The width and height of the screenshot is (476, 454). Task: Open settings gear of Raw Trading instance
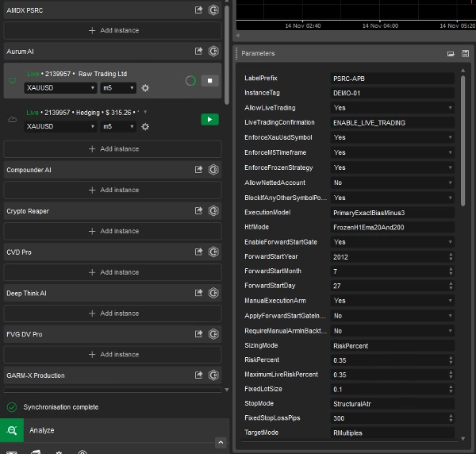point(145,88)
